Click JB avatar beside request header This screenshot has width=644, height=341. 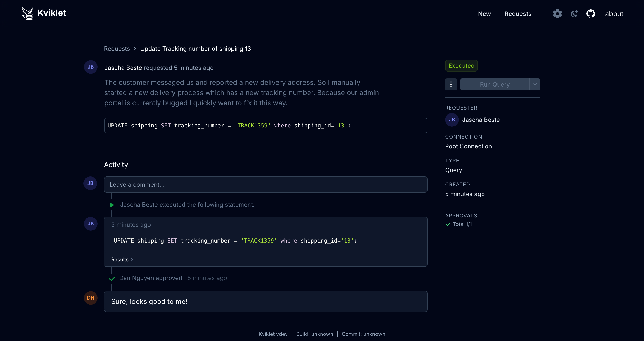coord(91,67)
